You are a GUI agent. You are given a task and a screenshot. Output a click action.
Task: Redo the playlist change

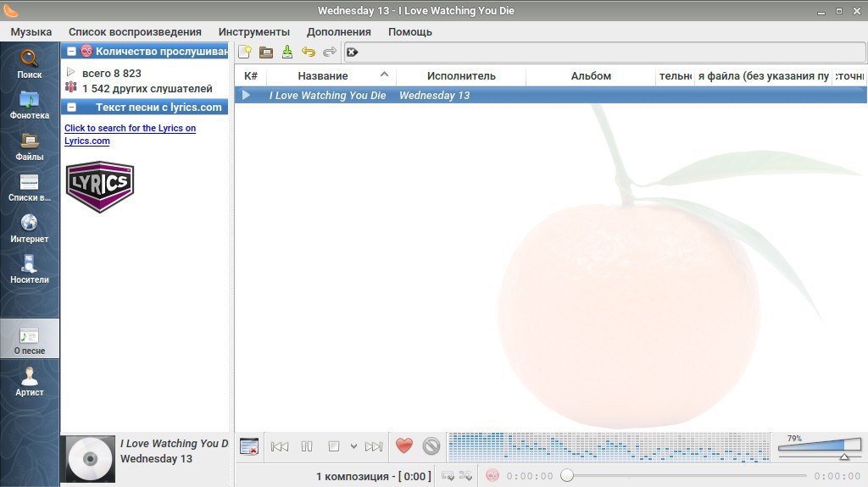click(x=330, y=52)
